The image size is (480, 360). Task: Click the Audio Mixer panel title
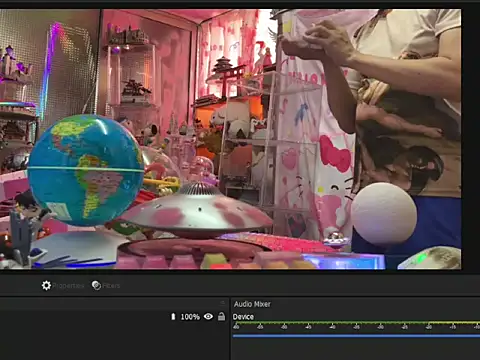click(252, 304)
